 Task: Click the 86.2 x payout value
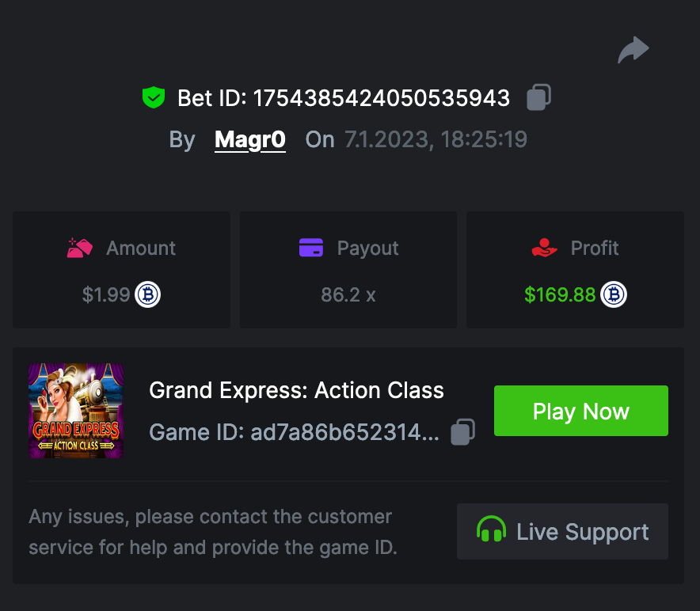tap(348, 295)
